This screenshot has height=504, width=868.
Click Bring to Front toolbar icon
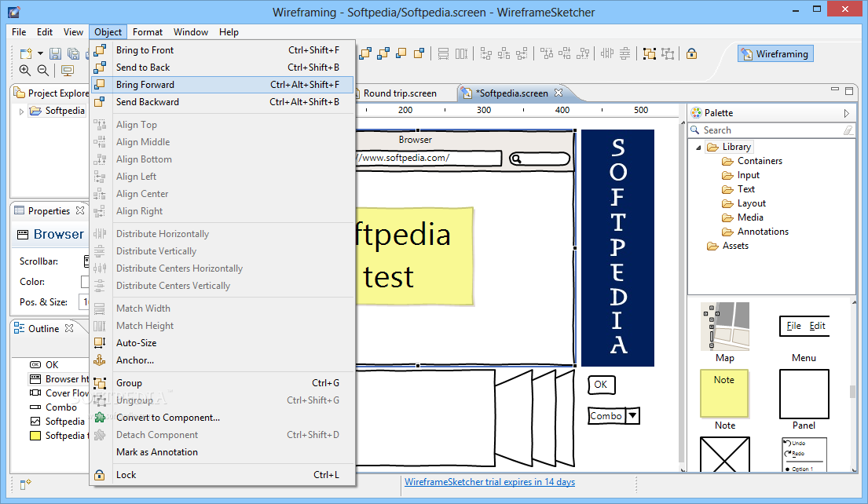tap(365, 53)
